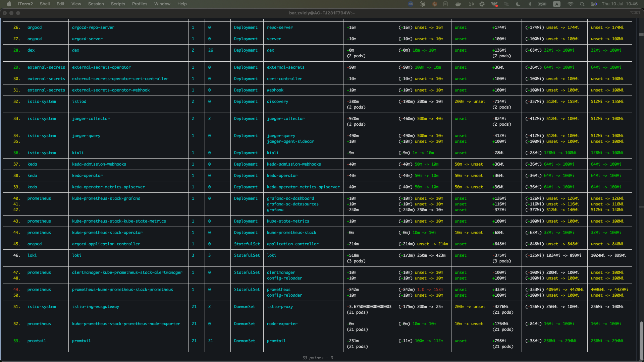Screen dimensions: 644x362
Task: Click the +214m application-controller CPU value
Action: (x=353, y=244)
